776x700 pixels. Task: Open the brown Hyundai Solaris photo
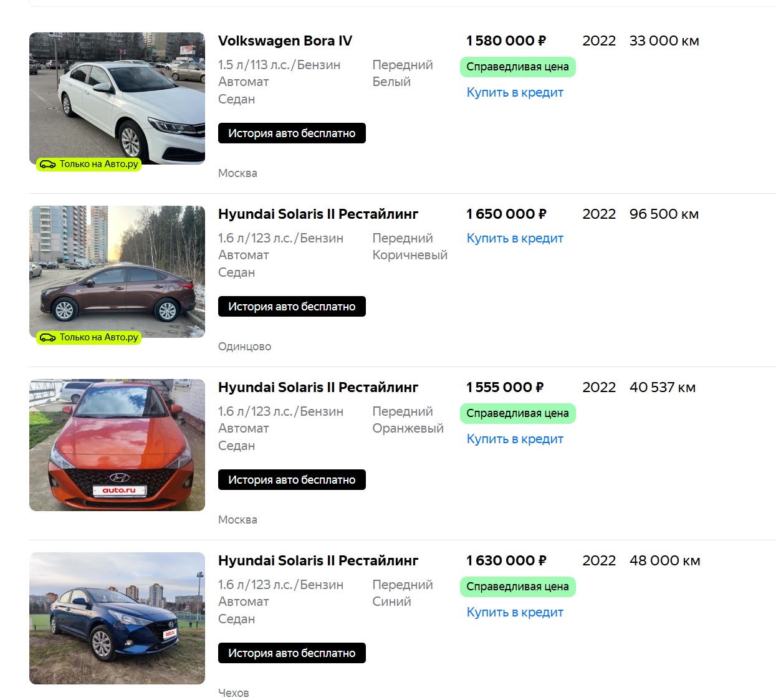click(x=117, y=272)
